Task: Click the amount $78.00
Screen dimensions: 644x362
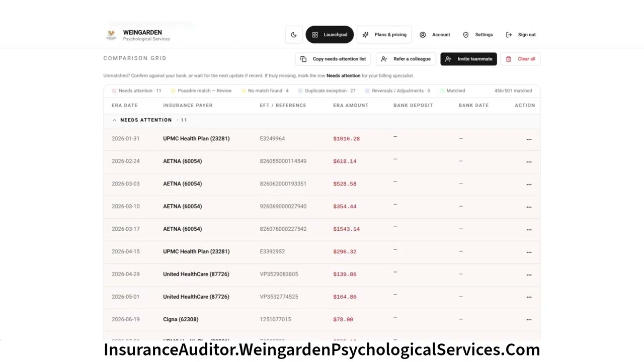Action: point(343,319)
